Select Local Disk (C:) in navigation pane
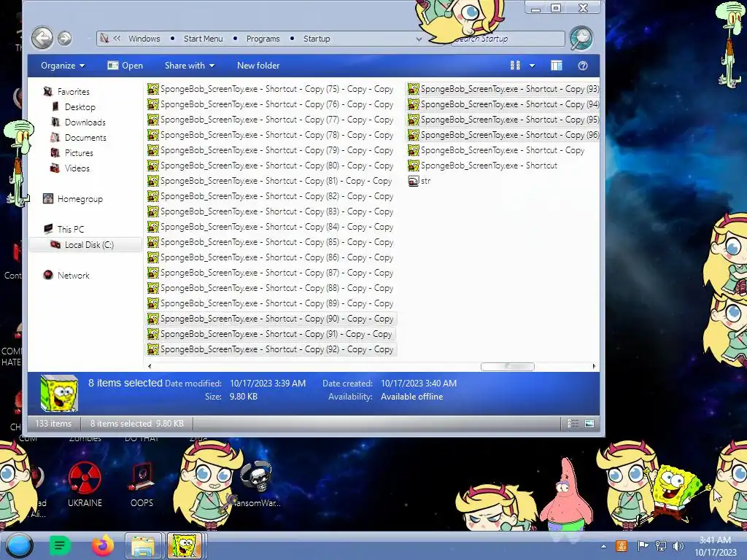747x560 pixels. pyautogui.click(x=85, y=245)
